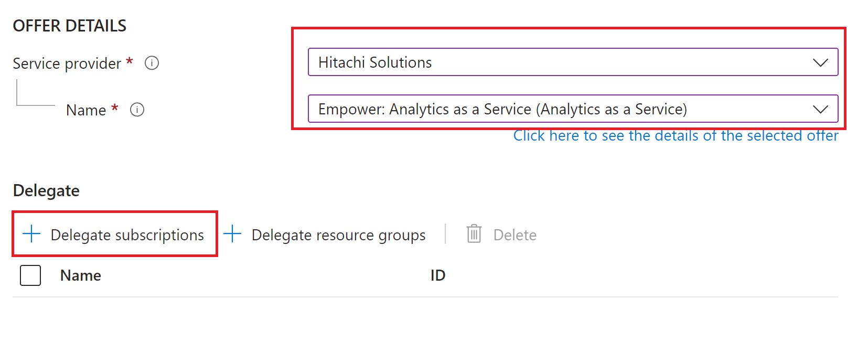Open the Hitachi Solutions service provider dropdown
This screenshot has width=868, height=352.
(x=573, y=62)
